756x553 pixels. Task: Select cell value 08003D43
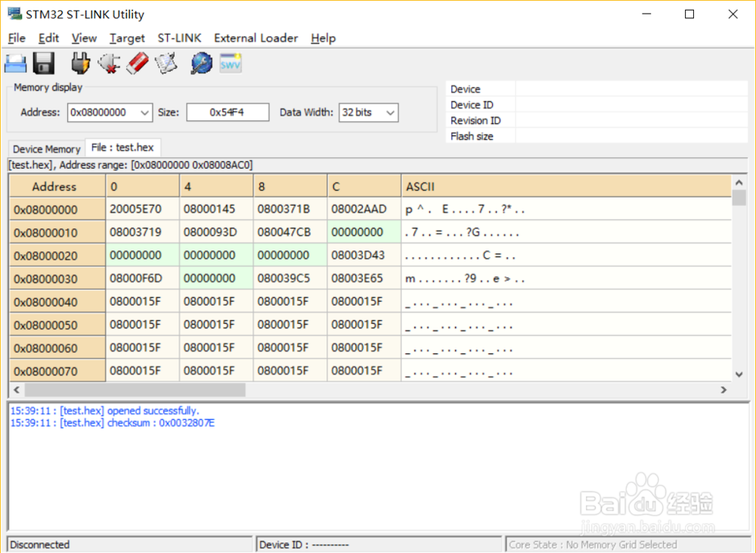pyautogui.click(x=364, y=256)
